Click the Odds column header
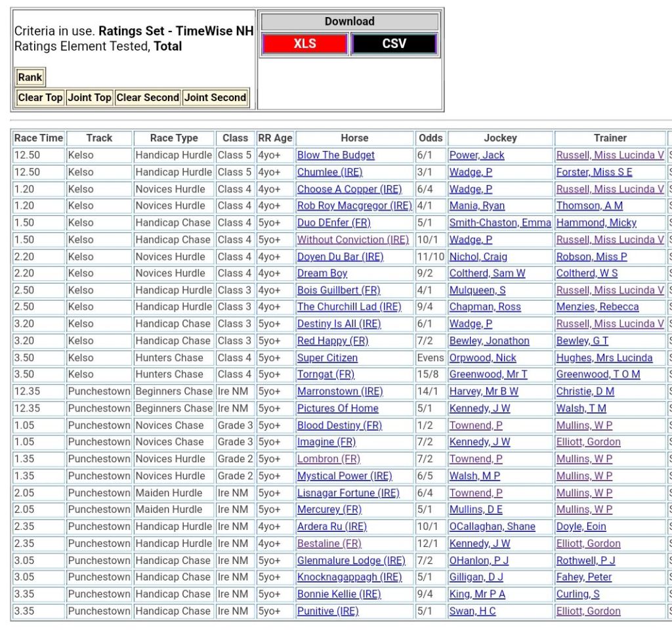672x631 pixels. coord(430,139)
